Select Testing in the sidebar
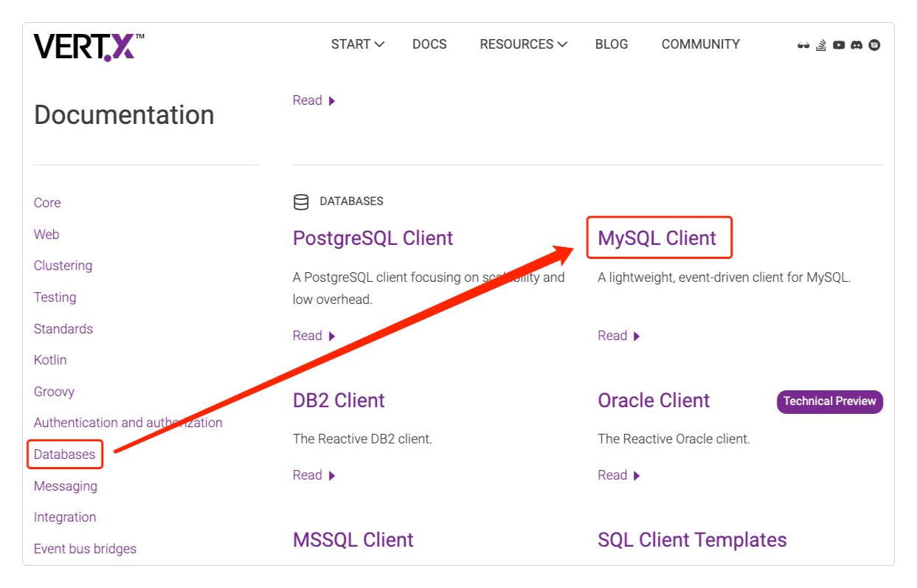The width and height of the screenshot is (917, 588). click(55, 297)
